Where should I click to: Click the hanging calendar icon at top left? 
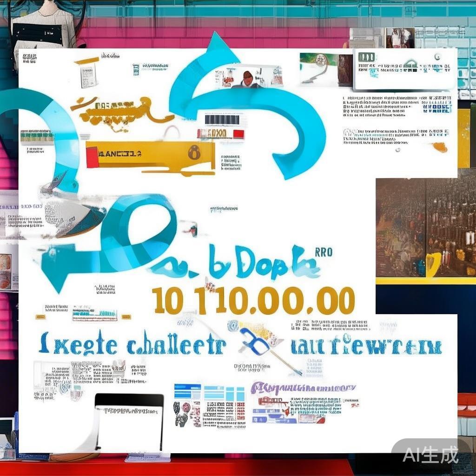tap(88, 73)
